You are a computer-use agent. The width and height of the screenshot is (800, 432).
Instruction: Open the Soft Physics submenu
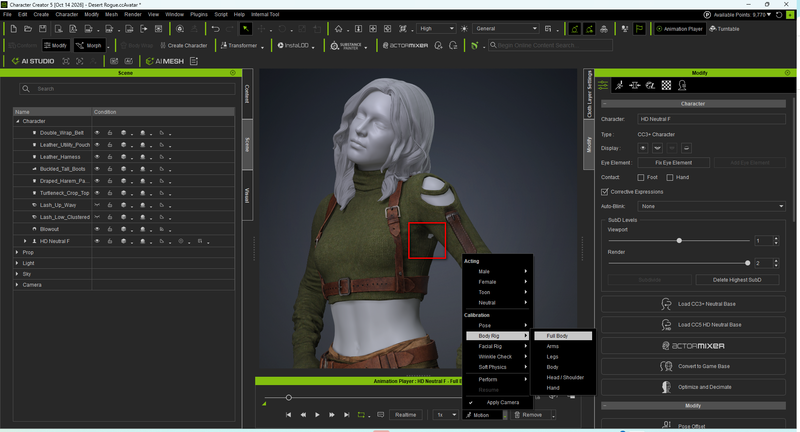pos(497,367)
